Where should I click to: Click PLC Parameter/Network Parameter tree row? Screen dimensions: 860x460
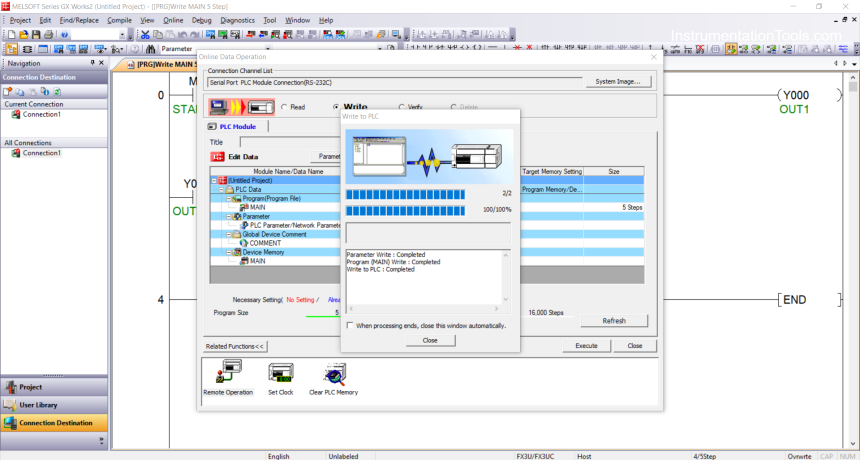pyautogui.click(x=290, y=225)
